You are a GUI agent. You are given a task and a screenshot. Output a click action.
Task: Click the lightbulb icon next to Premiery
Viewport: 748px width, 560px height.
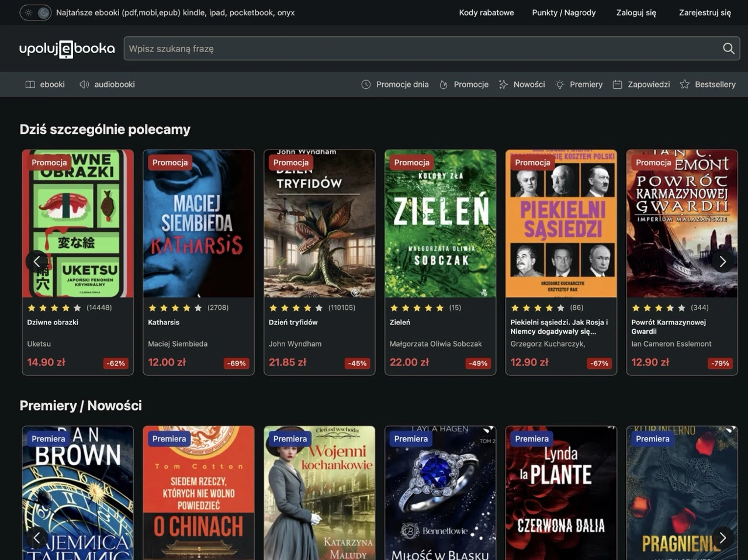559,84
